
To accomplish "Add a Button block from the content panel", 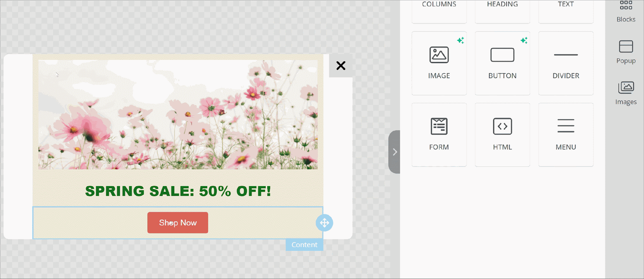I will (502, 63).
